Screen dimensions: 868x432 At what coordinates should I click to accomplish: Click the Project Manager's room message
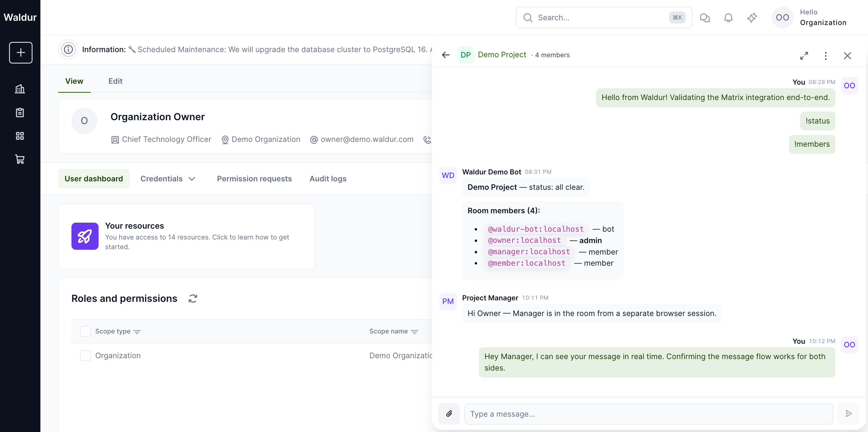(592, 314)
